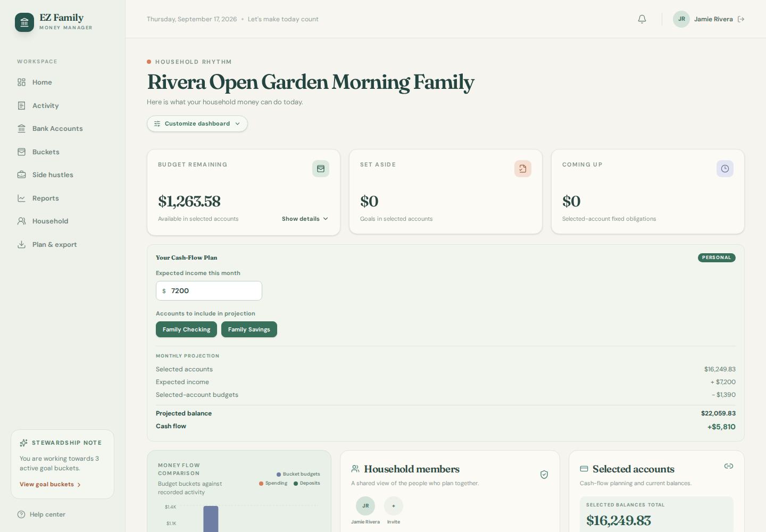Click the $1,263.58 budget remaining amount
Screen dimensions: 766x532
click(x=189, y=201)
